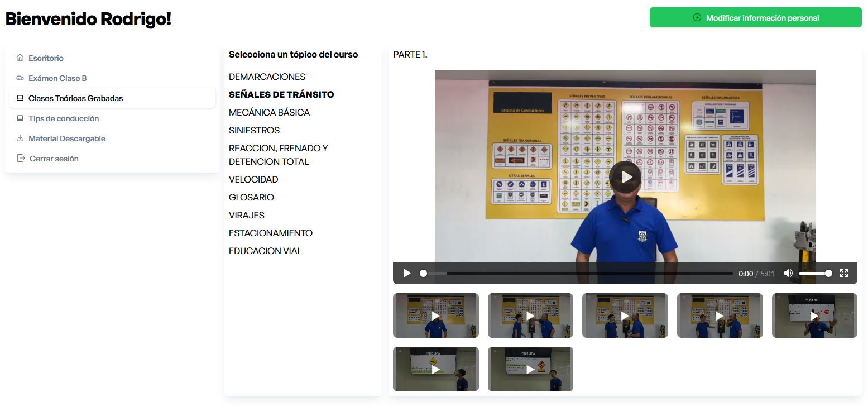
Task: Click the download icon beside Material Descargable
Action: (x=20, y=138)
